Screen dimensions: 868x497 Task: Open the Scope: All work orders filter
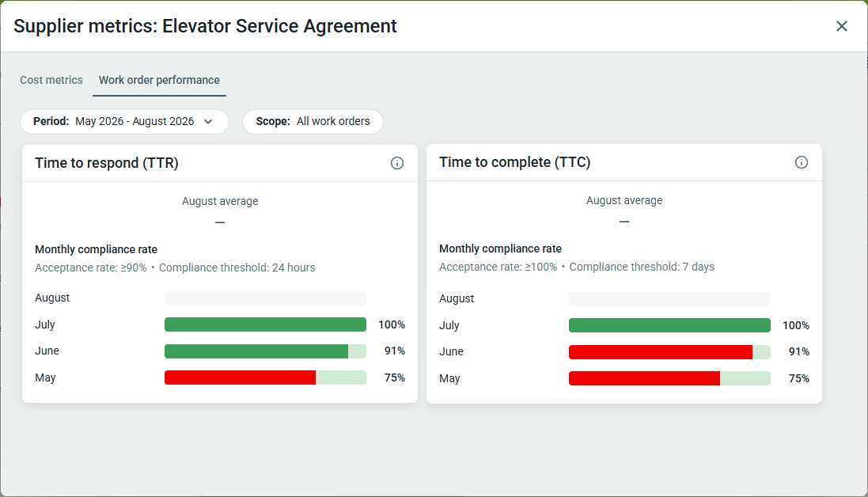point(313,122)
